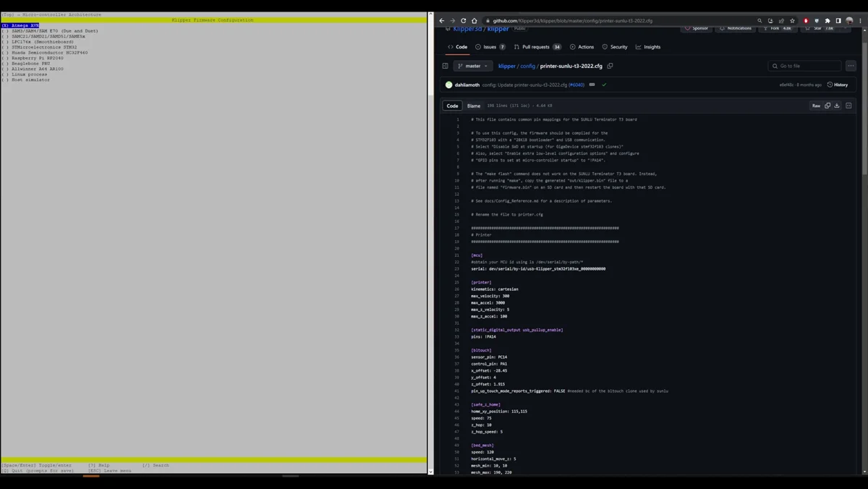Open the master branch dropdown
The height and width of the screenshot is (489, 868).
tap(473, 66)
